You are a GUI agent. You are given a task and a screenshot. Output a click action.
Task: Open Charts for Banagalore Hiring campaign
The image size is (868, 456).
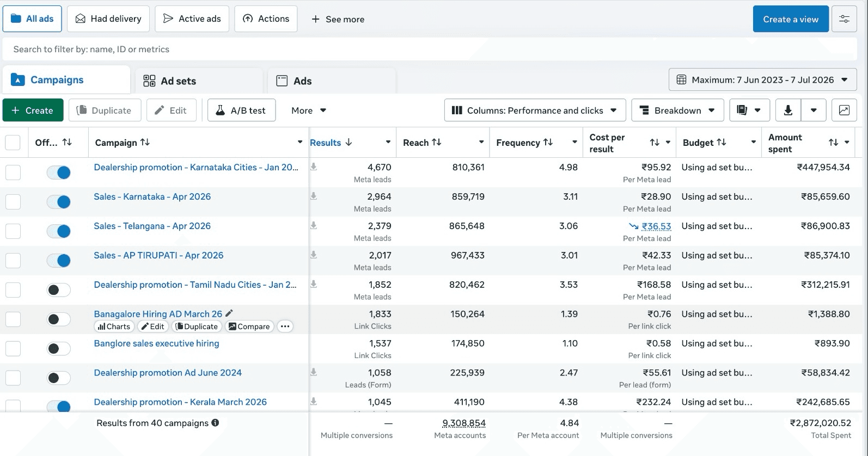[114, 326]
